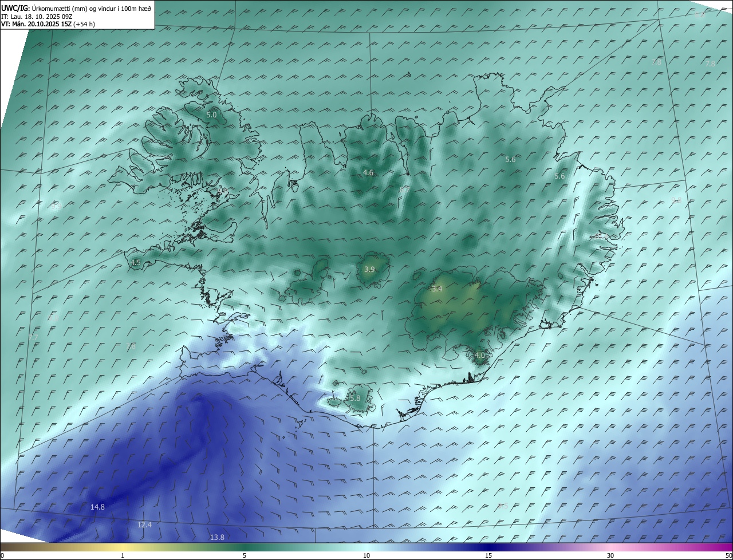Click the colour scale label 5
Viewport: 733px width, 560px height.
[245, 555]
